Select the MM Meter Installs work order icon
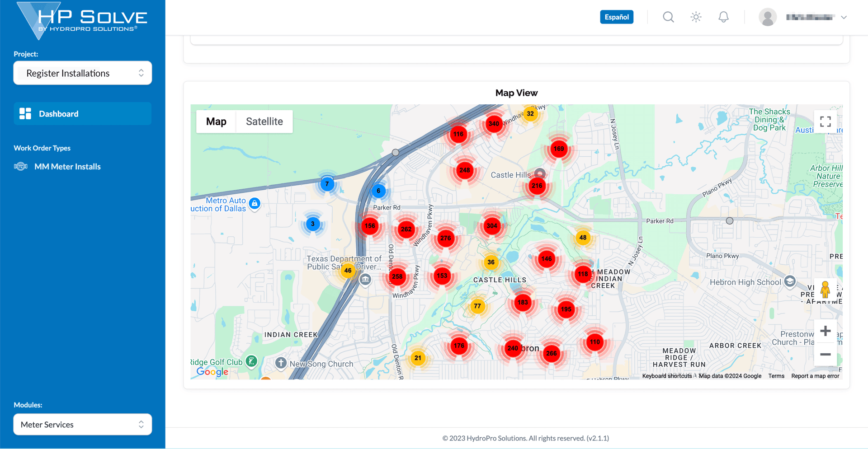Screen dimensions: 868x449 click(21, 166)
